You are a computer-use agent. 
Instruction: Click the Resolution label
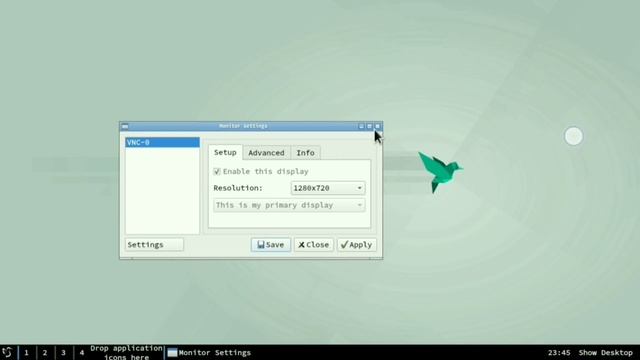click(x=238, y=188)
